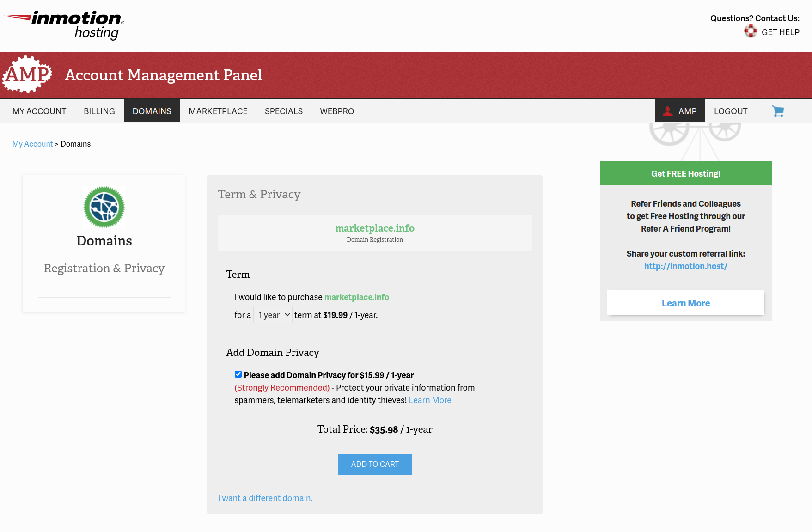Viewport: 812px width, 532px height.
Task: Click the life-ring help icon
Action: tap(751, 31)
